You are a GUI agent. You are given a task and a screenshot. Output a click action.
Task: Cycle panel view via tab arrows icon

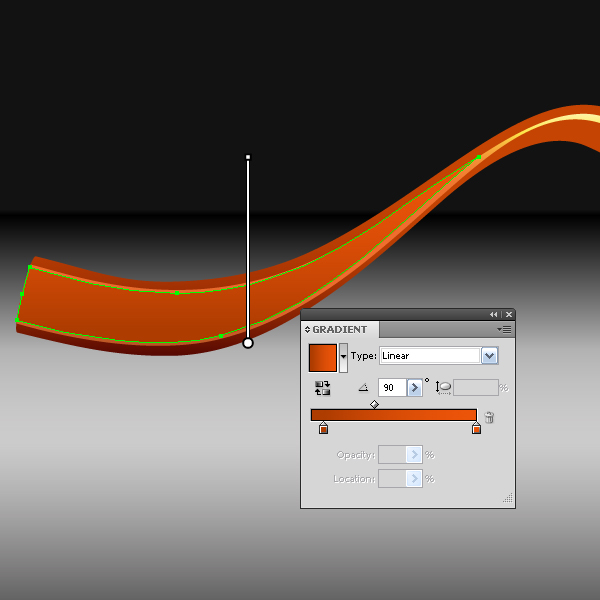(x=307, y=329)
